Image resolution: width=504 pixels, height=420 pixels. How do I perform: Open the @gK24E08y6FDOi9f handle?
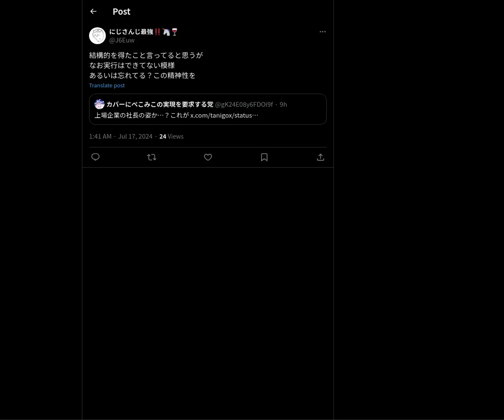coord(244,104)
